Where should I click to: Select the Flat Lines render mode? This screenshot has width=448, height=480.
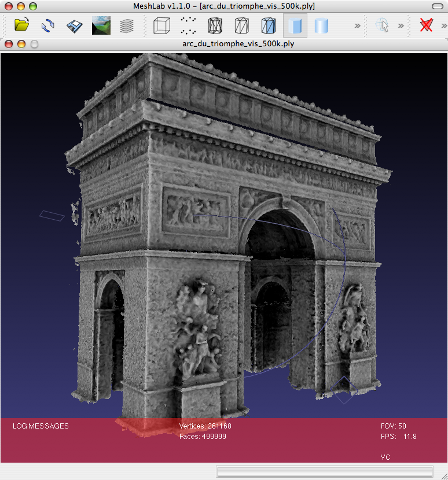268,25
